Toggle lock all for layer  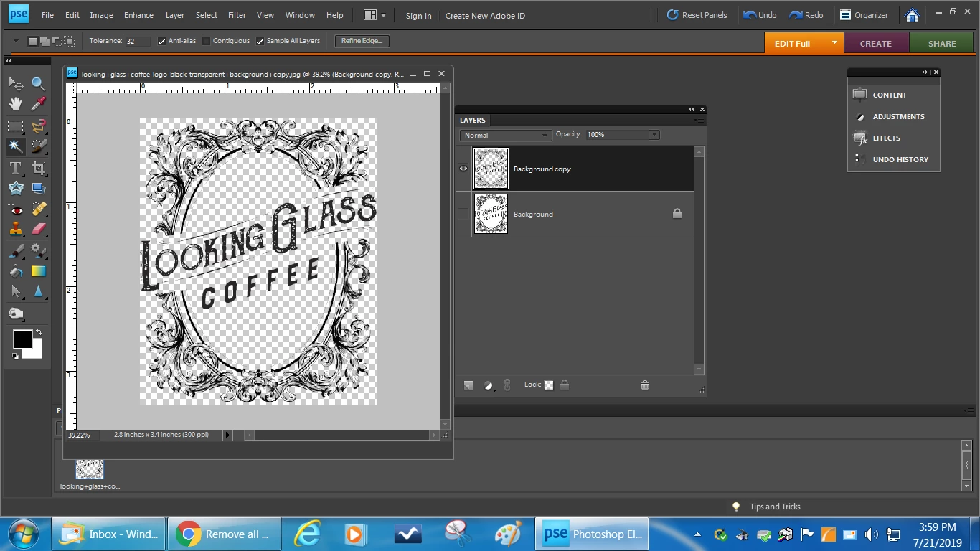[565, 385]
